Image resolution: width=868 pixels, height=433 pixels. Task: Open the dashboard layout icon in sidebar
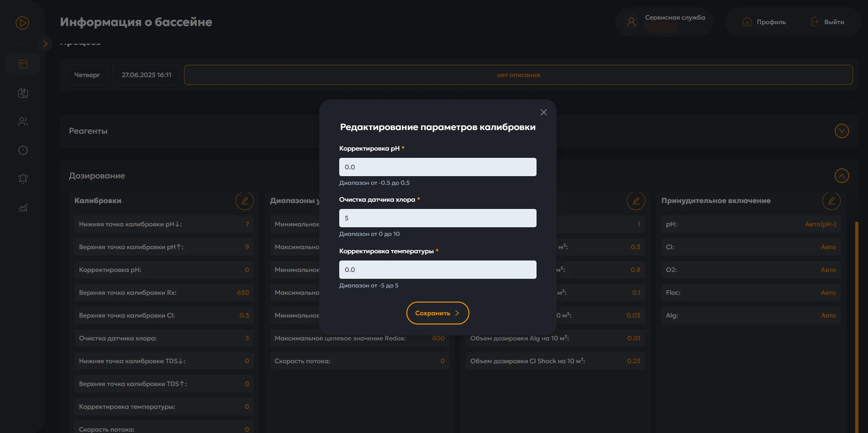[x=23, y=64]
